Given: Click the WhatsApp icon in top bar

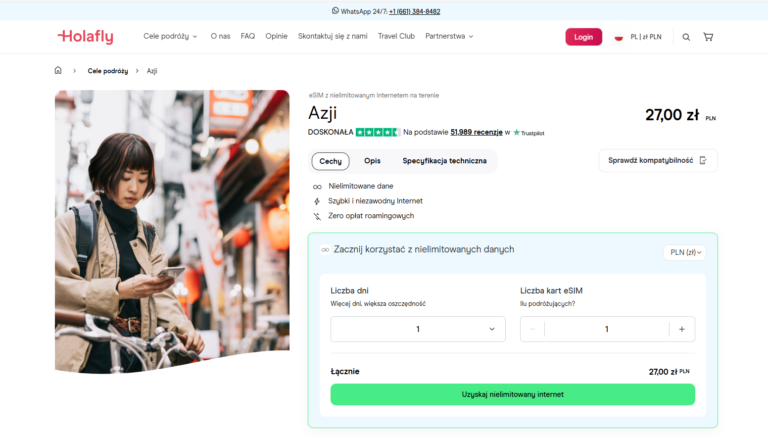Looking at the screenshot, I should 335,11.
